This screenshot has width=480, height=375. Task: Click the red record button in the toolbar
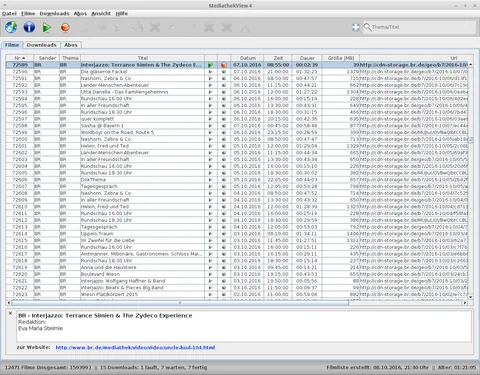pyautogui.click(x=65, y=27)
